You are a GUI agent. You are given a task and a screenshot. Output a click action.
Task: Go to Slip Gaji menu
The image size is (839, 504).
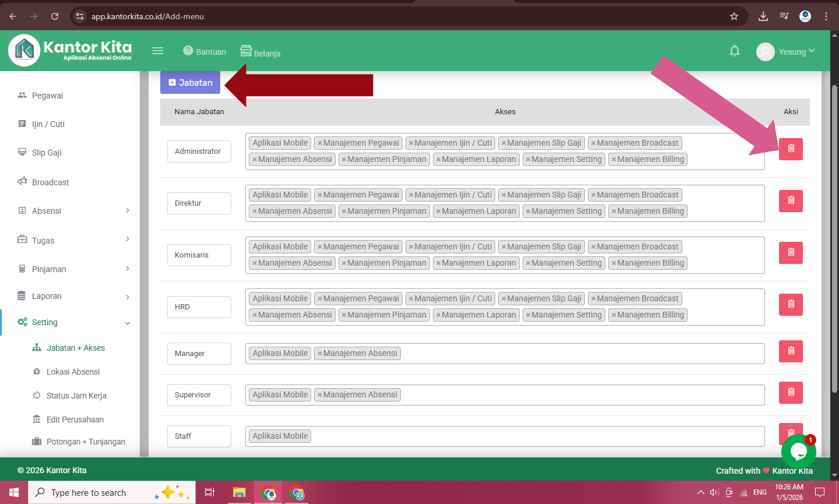click(x=47, y=153)
